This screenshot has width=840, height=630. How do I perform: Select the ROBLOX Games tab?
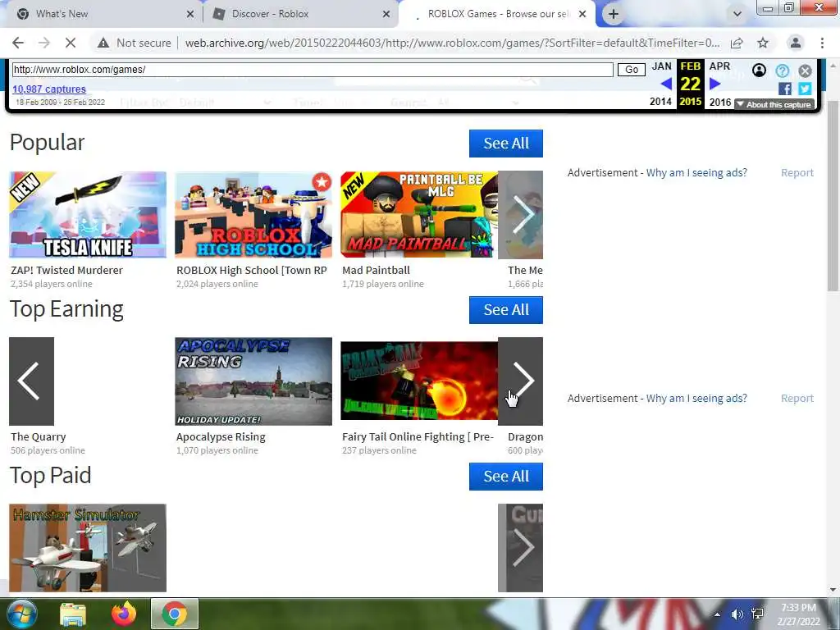pos(498,14)
